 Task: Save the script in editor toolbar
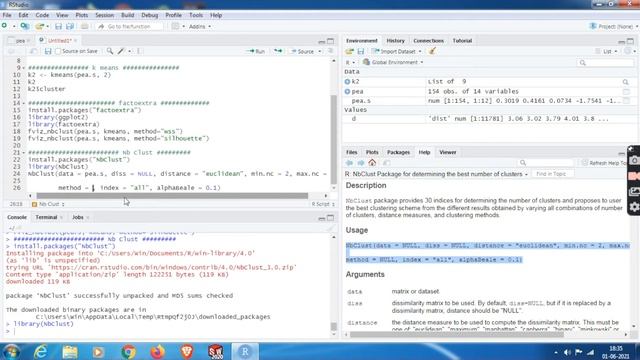(x=48, y=51)
